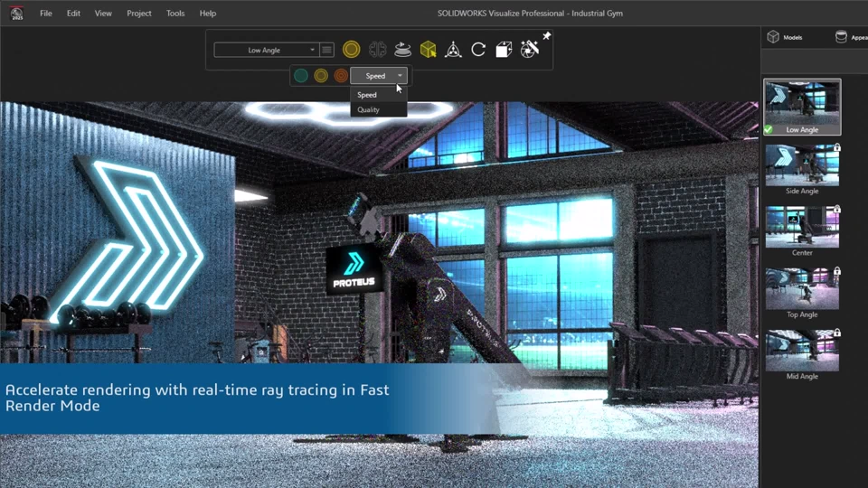Click the yellow render mode selector icon
The width and height of the screenshot is (868, 488).
tap(351, 50)
